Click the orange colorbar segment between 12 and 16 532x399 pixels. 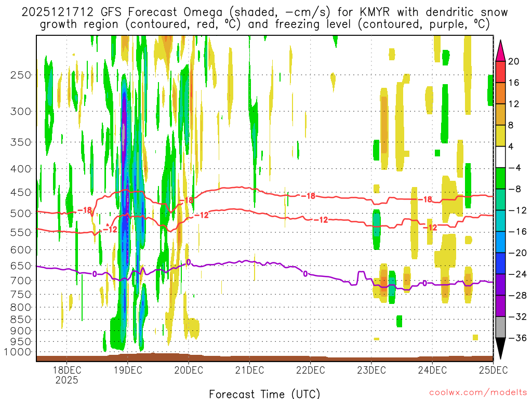click(500, 94)
